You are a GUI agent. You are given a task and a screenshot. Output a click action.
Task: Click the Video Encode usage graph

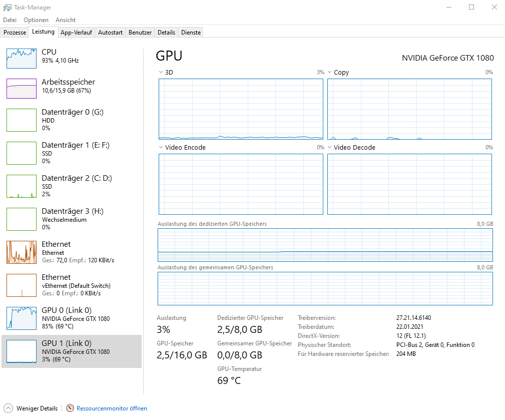pos(241,184)
